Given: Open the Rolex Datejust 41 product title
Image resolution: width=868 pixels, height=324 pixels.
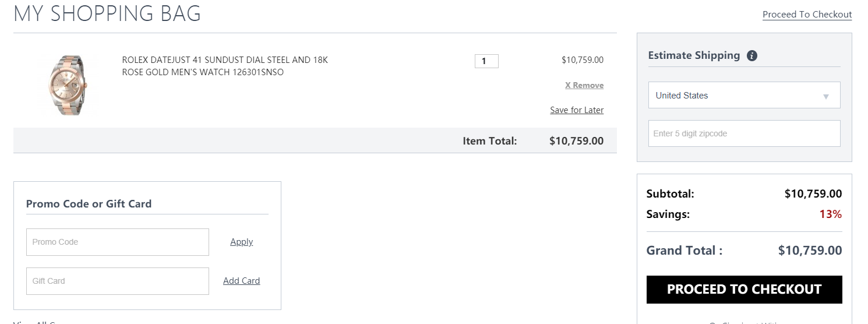Looking at the screenshot, I should coord(225,66).
